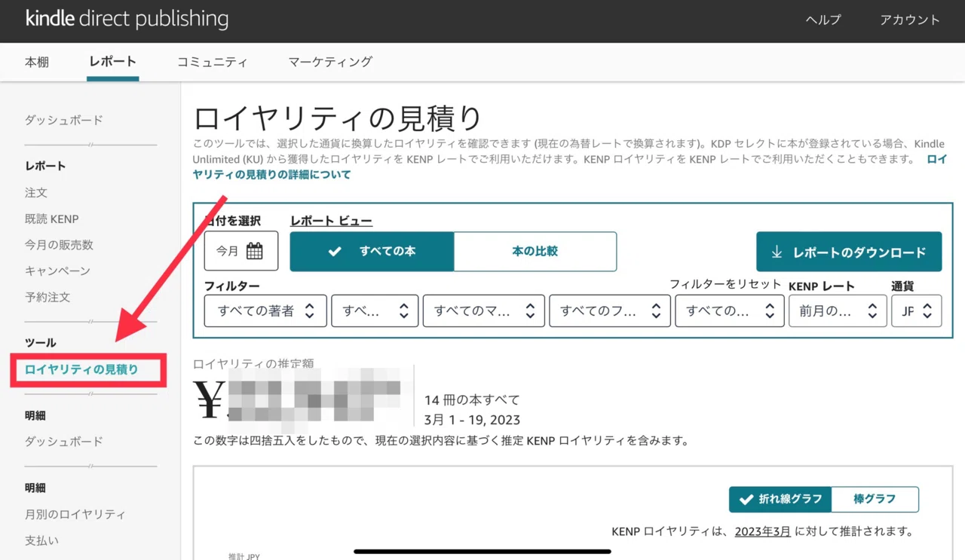Open the キャンペーン report

coord(58,271)
